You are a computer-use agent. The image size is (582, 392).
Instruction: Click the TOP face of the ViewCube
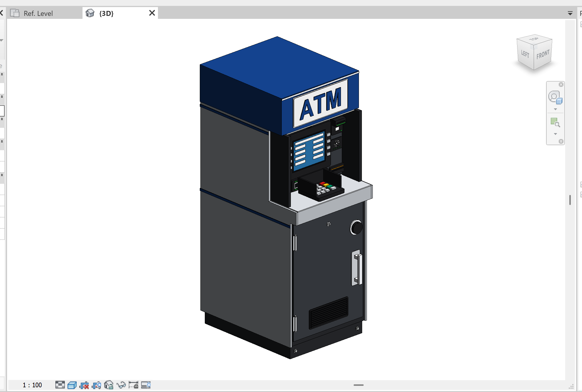534,39
